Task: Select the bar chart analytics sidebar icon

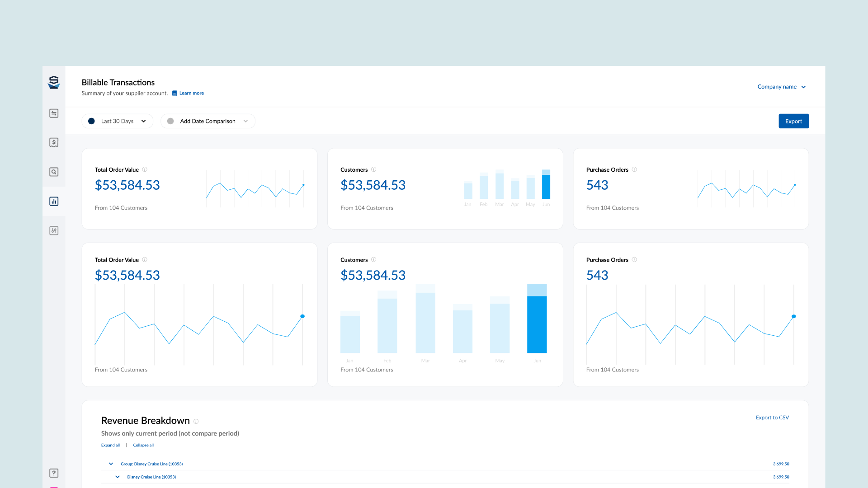Action: coord(54,202)
